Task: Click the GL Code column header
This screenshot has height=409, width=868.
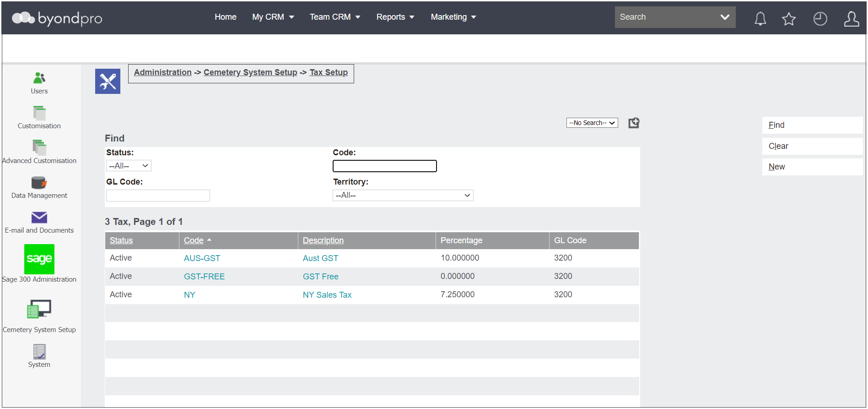Action: click(x=570, y=240)
